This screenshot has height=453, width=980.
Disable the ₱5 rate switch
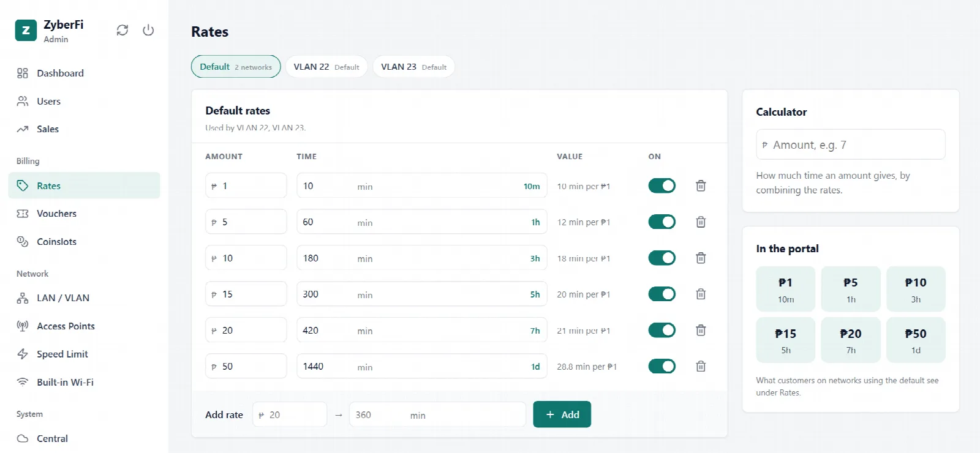[x=661, y=222]
